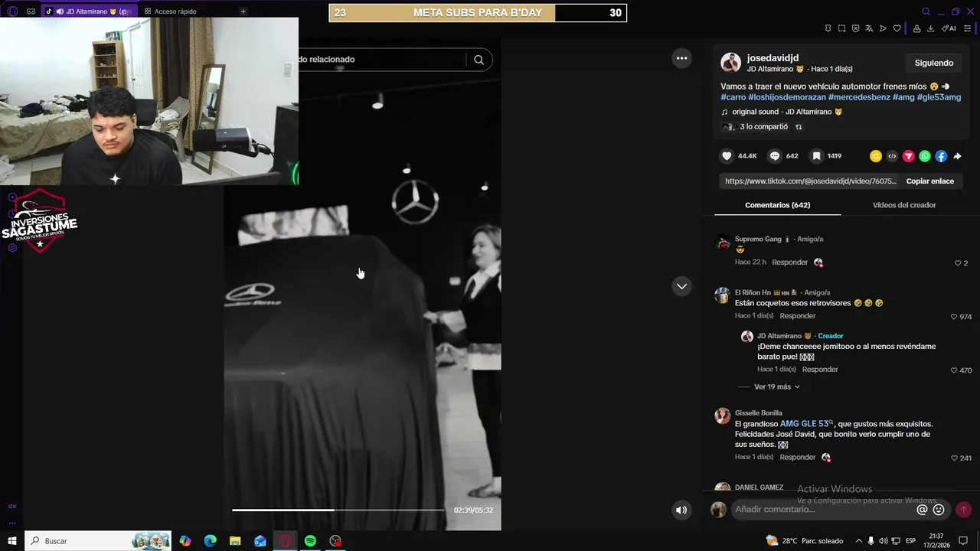Expand Ver 19 más replies
The height and width of the screenshot is (551, 980).
[x=776, y=387]
